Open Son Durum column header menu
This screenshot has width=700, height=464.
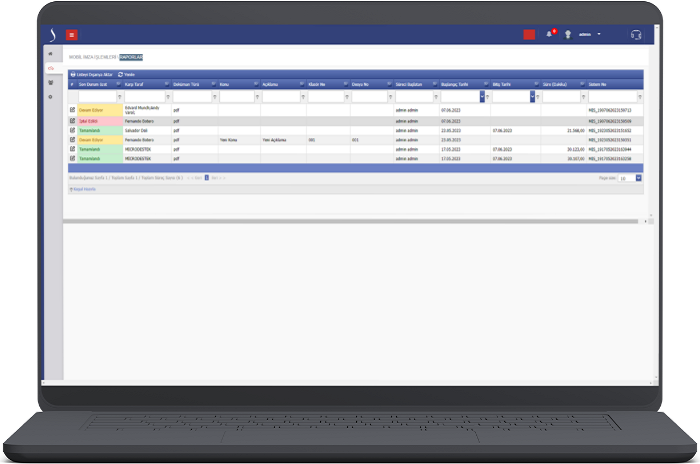(116, 85)
